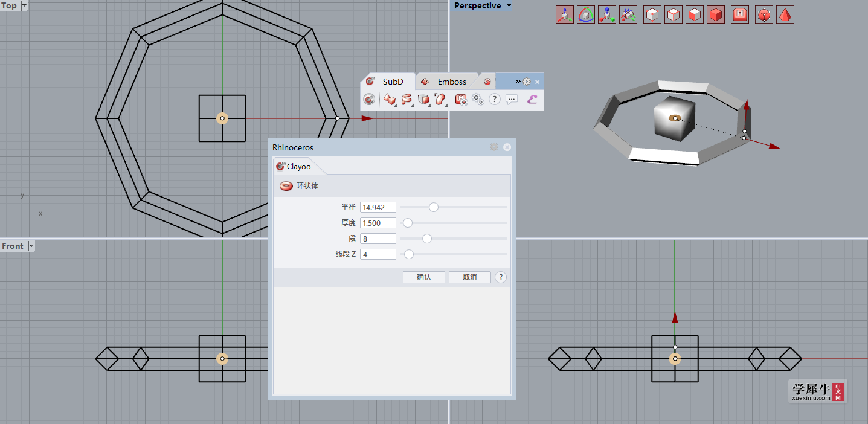868x424 pixels.
Task: Select the multi-object transform gizmo icon
Action: (x=628, y=15)
